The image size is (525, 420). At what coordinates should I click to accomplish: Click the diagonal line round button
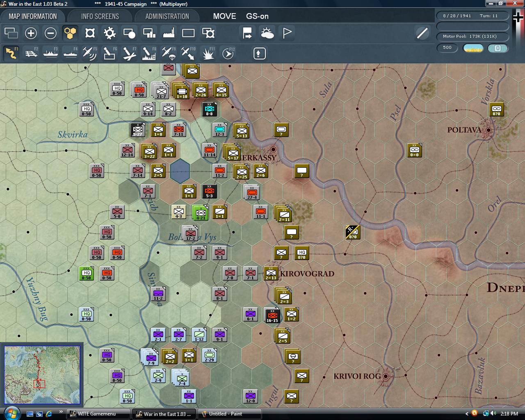(422, 33)
